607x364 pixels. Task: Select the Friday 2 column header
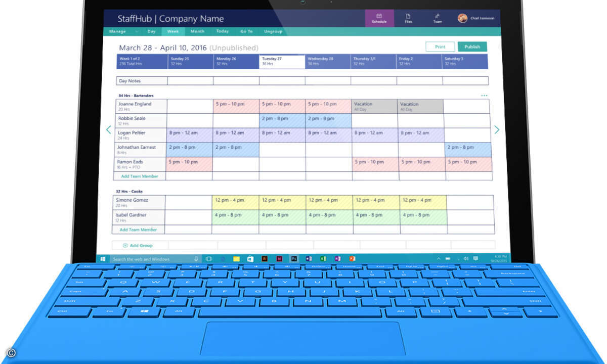point(419,62)
